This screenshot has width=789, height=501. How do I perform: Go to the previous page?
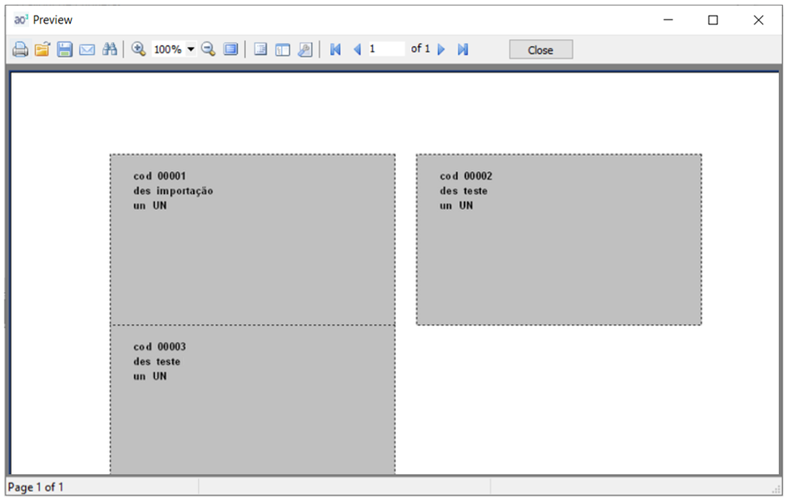(357, 49)
